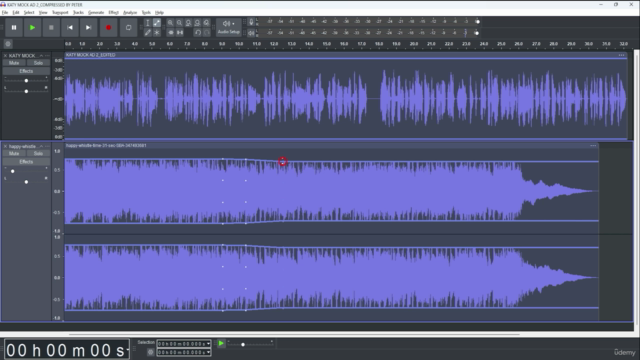
Task: Click the playback meter speaker icon
Action: click(x=251, y=33)
